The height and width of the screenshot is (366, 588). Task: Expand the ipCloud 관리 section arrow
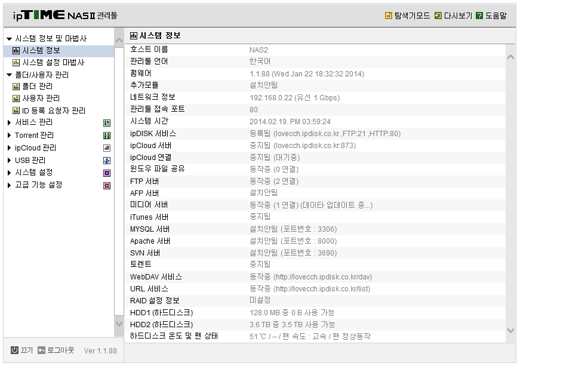pyautogui.click(x=9, y=148)
